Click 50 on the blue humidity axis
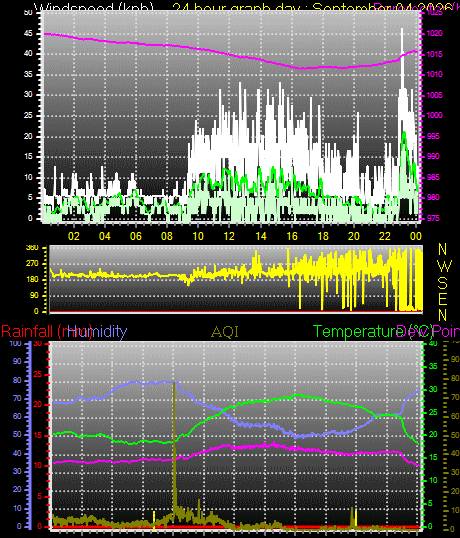460x538 pixels. click(x=17, y=434)
